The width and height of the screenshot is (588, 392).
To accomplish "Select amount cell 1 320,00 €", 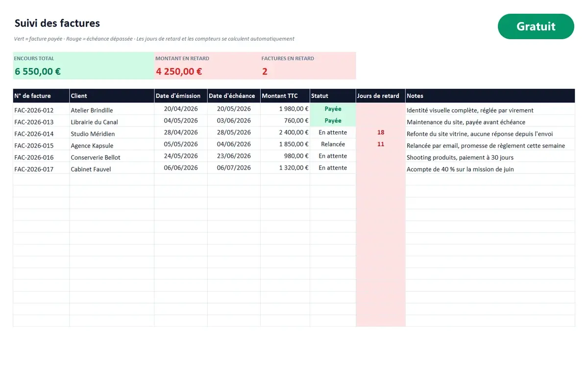I will [x=285, y=168].
